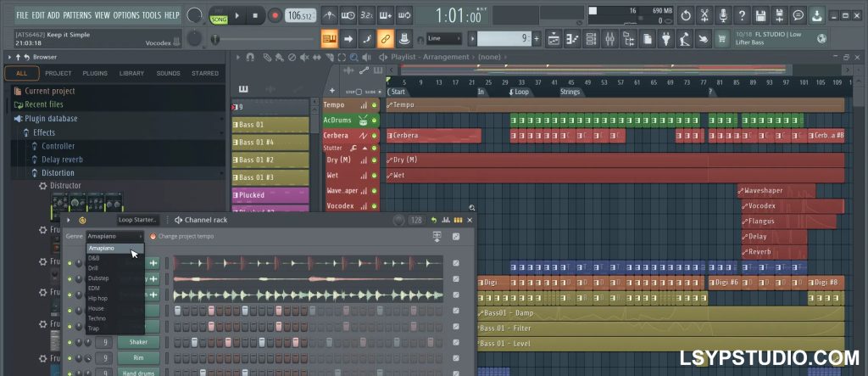Click the Loop Starter button

[138, 220]
